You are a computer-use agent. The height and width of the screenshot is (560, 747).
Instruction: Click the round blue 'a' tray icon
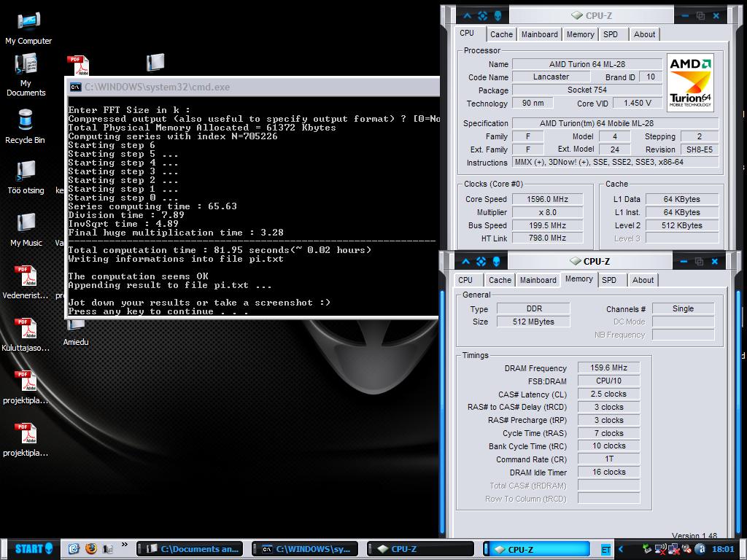700,549
